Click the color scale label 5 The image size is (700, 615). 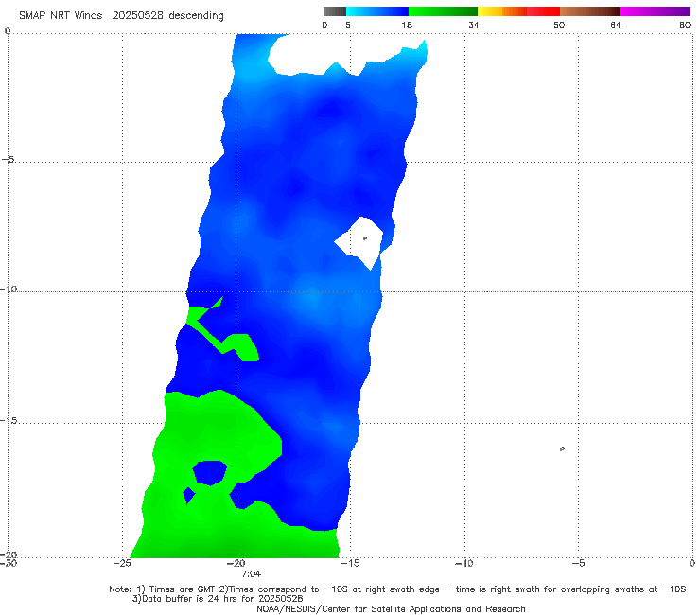[348, 25]
